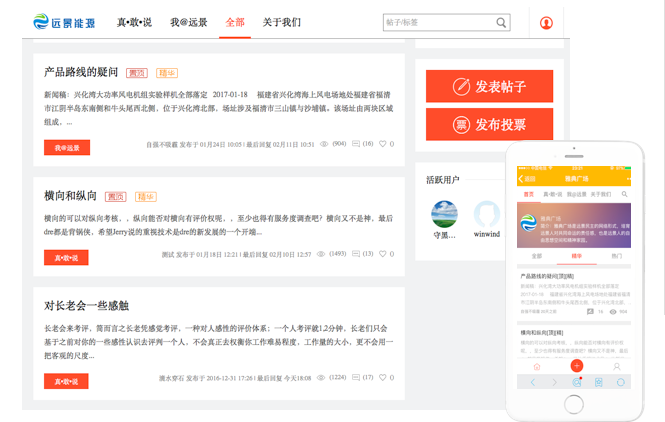Open the 我@远景 navigation tab

tap(189, 22)
